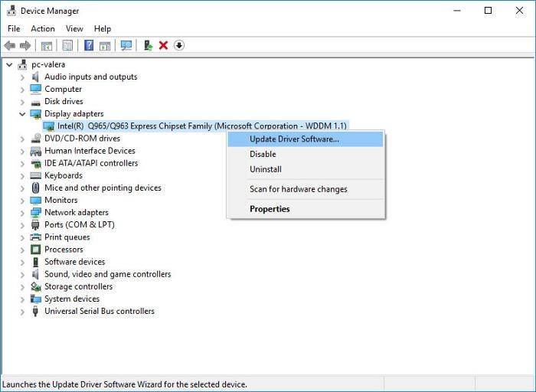536x392 pixels.
Task: Click the Display adapters icon
Action: pyautogui.click(x=36, y=114)
